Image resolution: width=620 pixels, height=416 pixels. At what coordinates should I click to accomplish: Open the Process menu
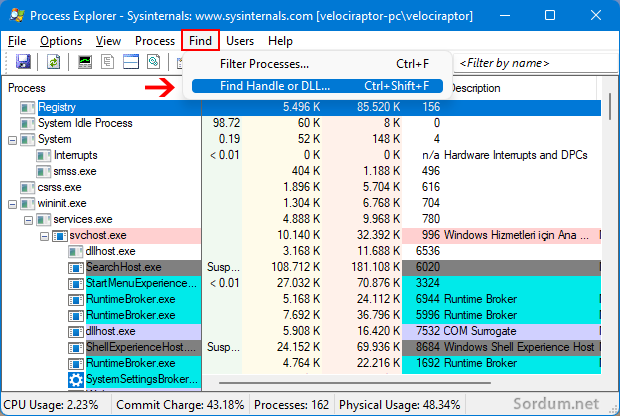155,41
